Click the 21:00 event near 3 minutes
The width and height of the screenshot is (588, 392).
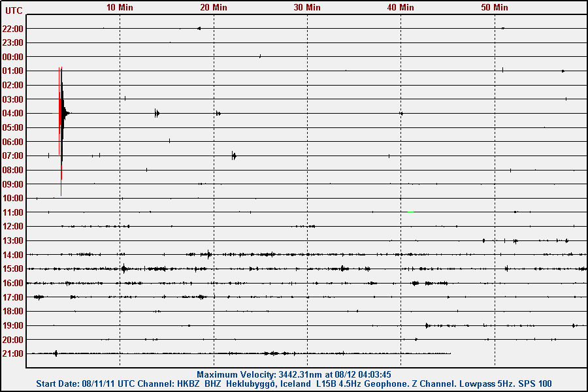(56, 353)
